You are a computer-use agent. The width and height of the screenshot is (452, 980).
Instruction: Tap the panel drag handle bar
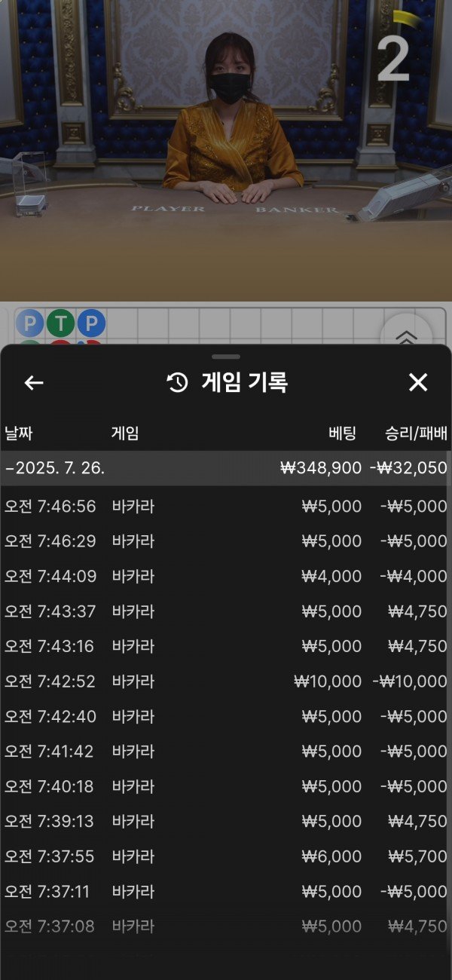(x=226, y=357)
